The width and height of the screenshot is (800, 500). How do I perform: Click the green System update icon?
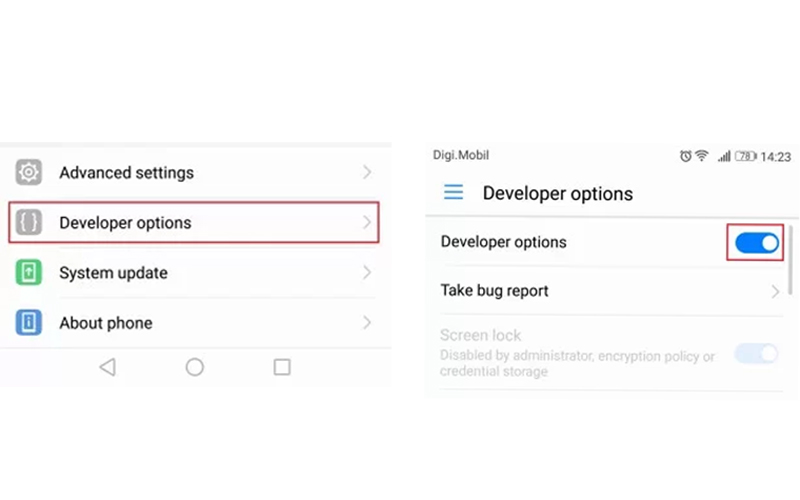coord(29,272)
